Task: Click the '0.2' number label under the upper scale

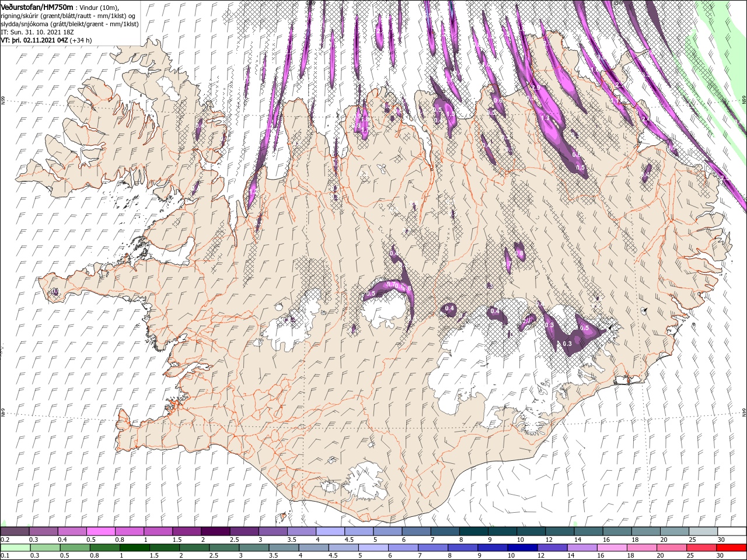Action: [5, 540]
